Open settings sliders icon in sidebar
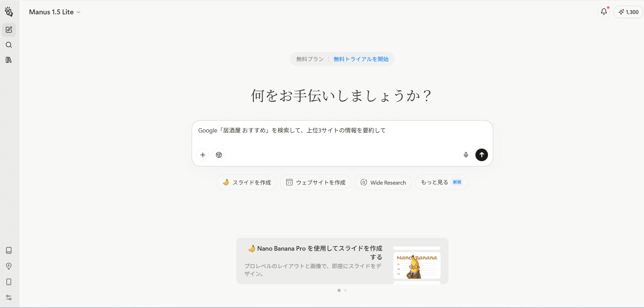Image resolution: width=644 pixels, height=308 pixels. pyautogui.click(x=9, y=298)
